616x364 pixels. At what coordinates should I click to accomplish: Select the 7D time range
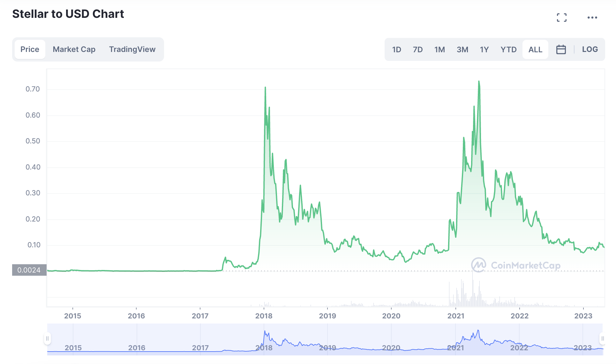(x=418, y=49)
